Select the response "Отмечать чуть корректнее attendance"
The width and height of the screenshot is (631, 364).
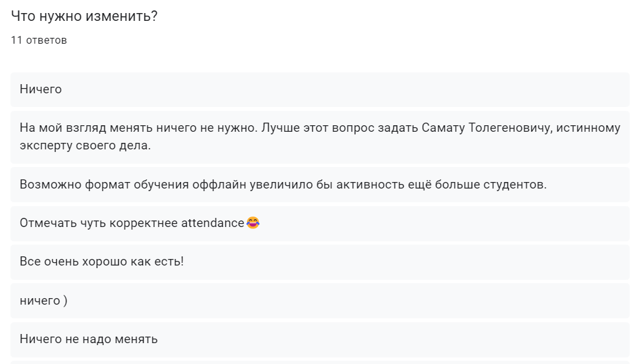point(319,223)
